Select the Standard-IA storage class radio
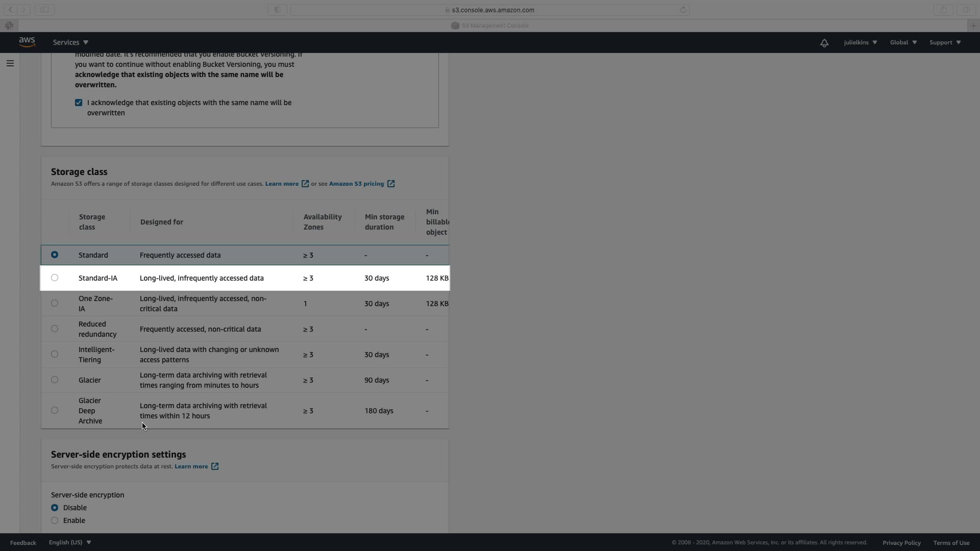The image size is (980, 551). tap(55, 278)
